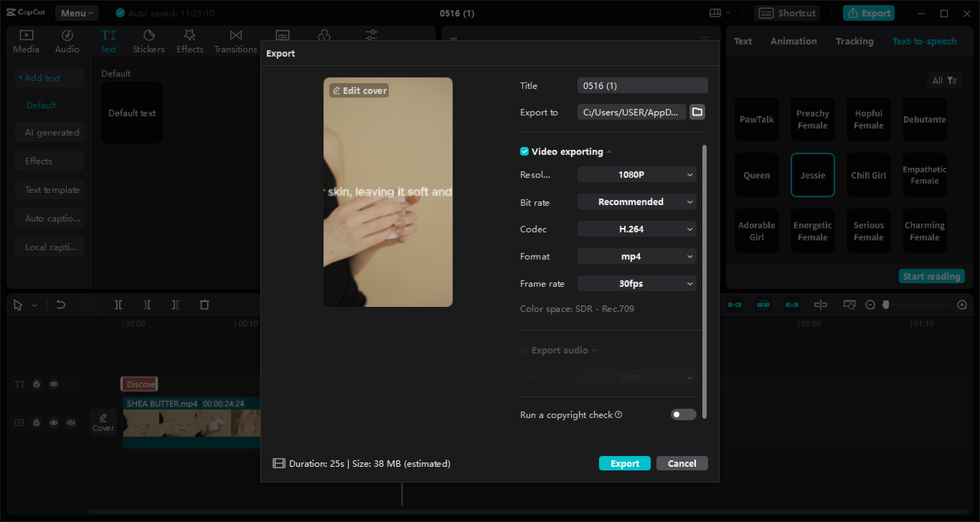
Task: Open the Resolution 1080P dropdown
Action: click(637, 175)
